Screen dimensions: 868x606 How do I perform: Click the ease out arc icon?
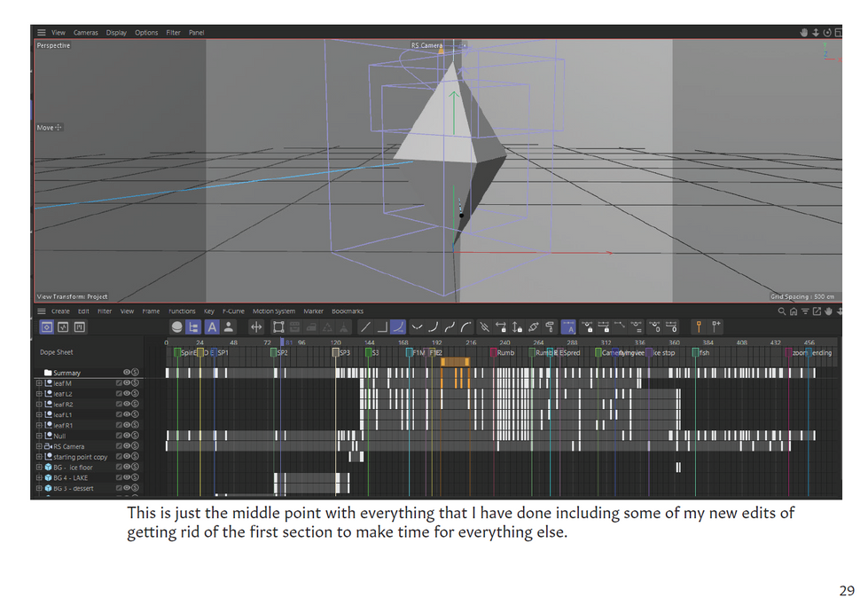point(466,327)
